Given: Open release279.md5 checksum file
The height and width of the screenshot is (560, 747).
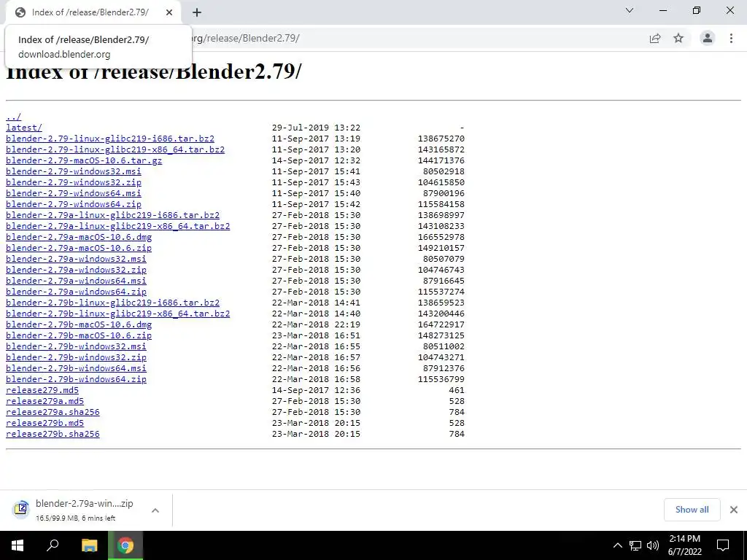Looking at the screenshot, I should 42,391.
